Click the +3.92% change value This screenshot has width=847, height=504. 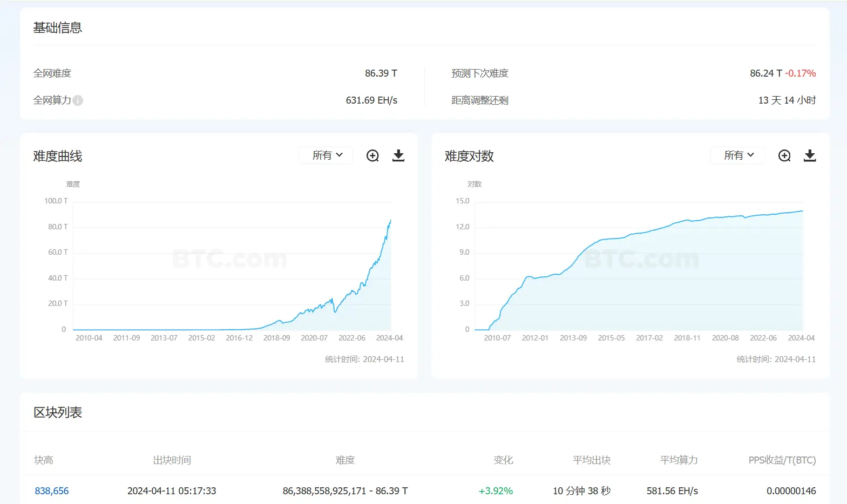tap(496, 491)
